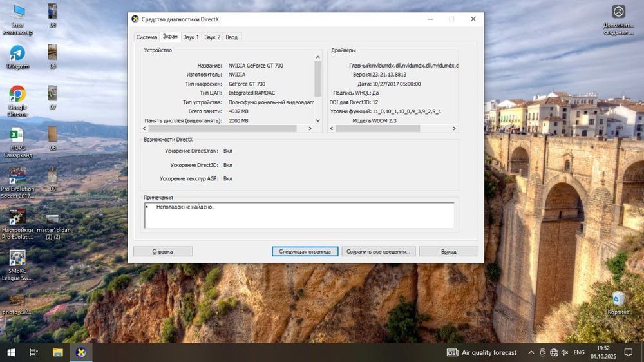Select the photo_202... file on desktop
This screenshot has width=644, height=362.
coord(17,304)
